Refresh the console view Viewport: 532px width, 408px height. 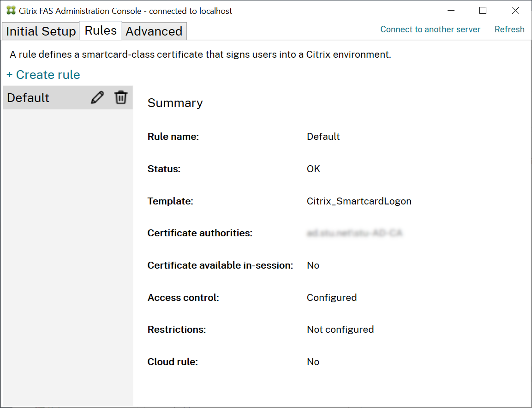tap(509, 30)
